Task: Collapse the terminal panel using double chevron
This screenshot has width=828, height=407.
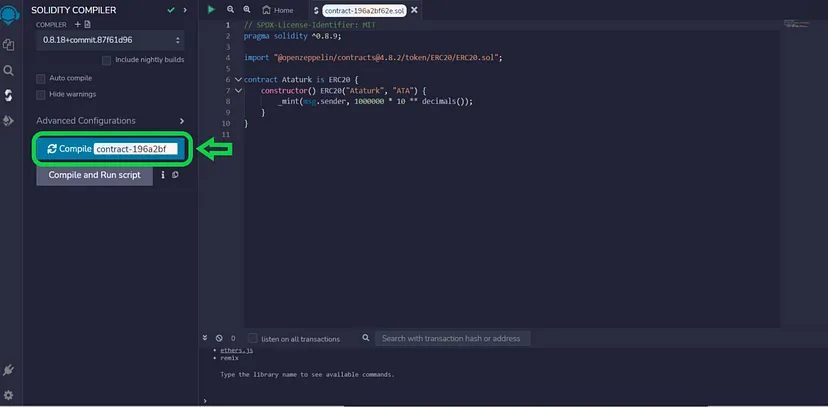Action: point(205,339)
